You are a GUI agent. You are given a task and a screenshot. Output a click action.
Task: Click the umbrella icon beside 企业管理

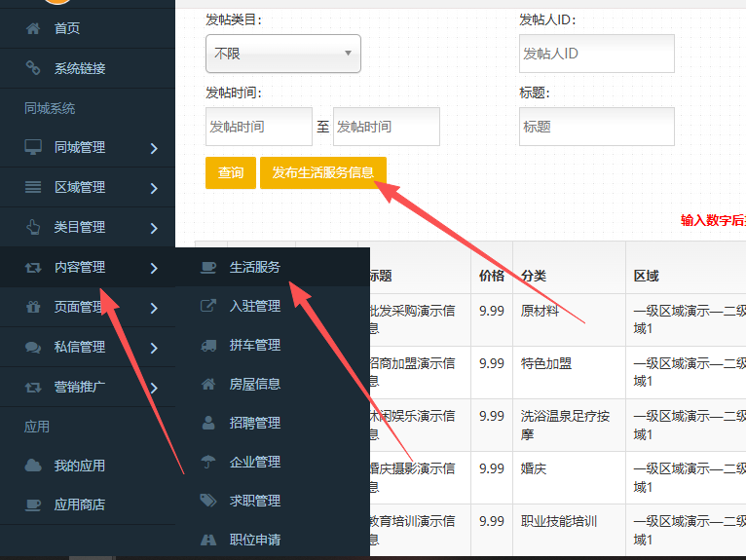click(x=208, y=462)
